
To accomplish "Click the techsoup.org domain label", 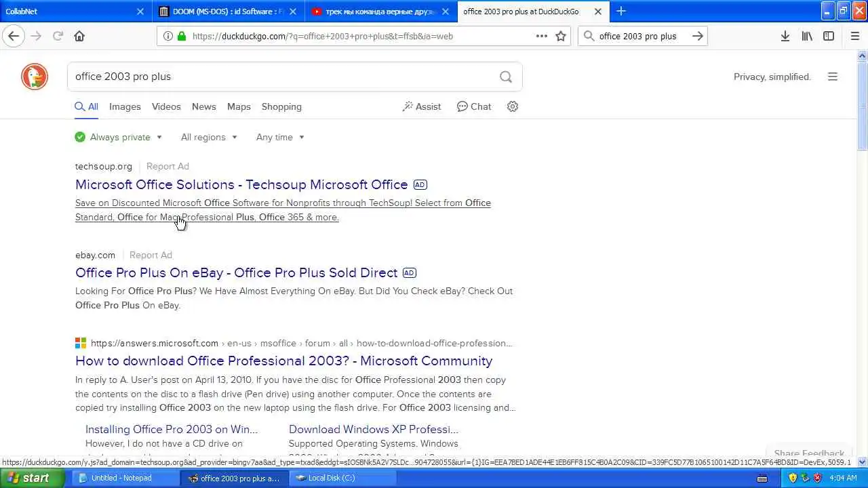I will pyautogui.click(x=104, y=166).
